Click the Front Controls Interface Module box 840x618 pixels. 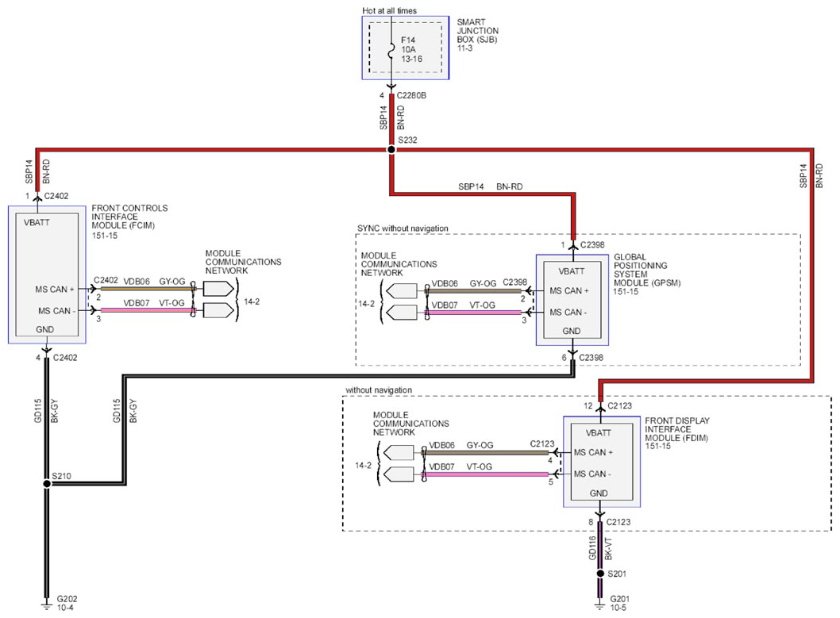(x=47, y=274)
